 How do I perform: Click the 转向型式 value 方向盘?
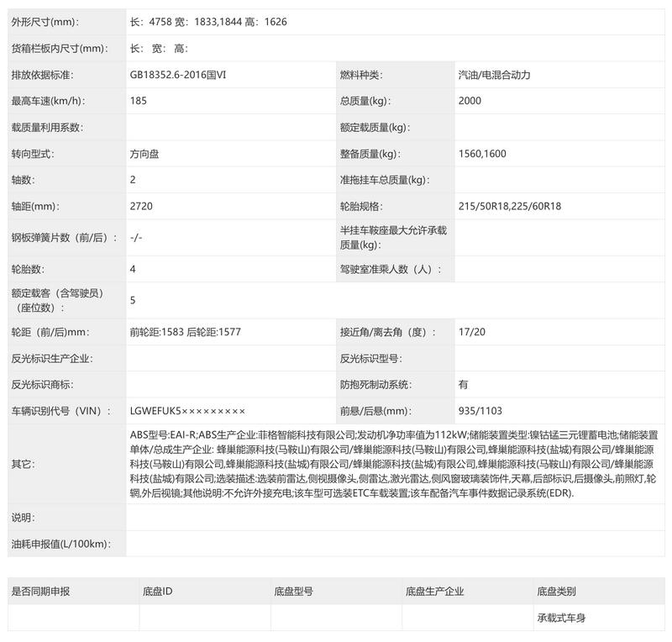[144, 154]
